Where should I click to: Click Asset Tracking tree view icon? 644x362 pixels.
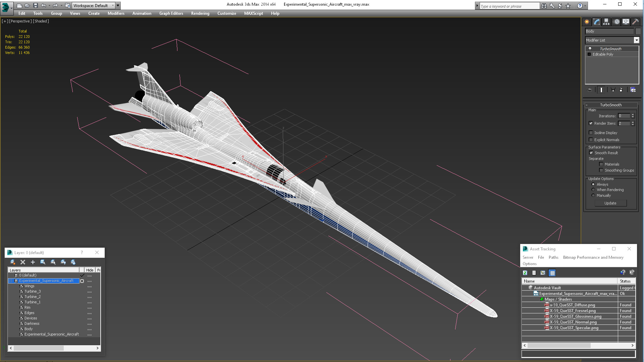pyautogui.click(x=543, y=273)
